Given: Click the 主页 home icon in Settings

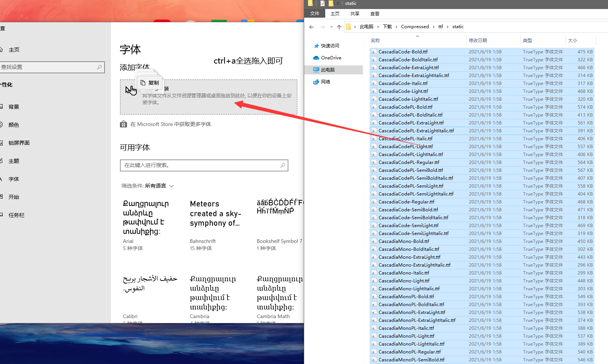Looking at the screenshot, I should click(14, 49).
